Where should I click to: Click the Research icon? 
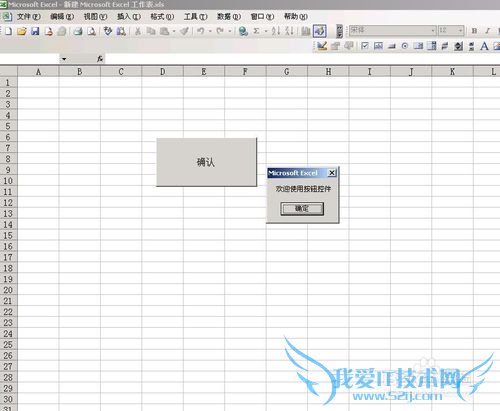click(121, 31)
